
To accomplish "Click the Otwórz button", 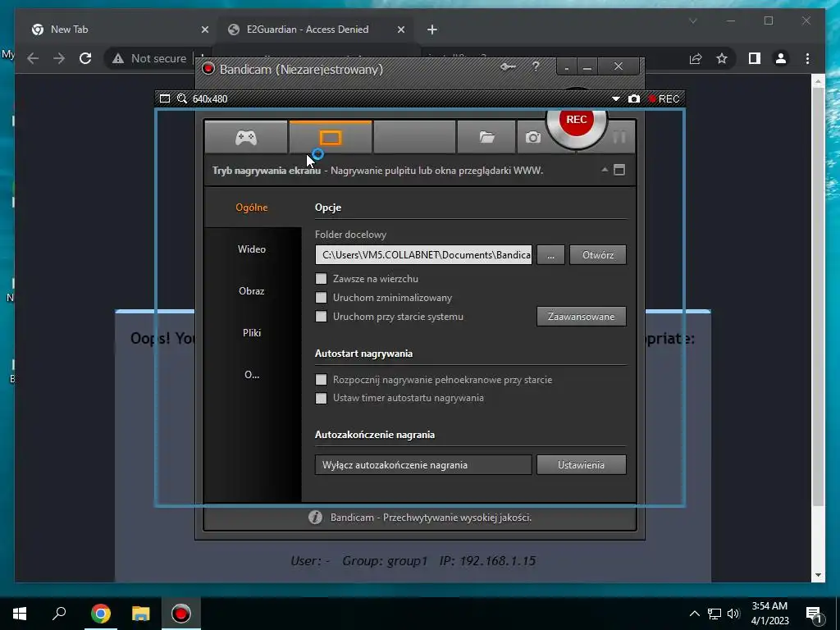I will 598,255.
